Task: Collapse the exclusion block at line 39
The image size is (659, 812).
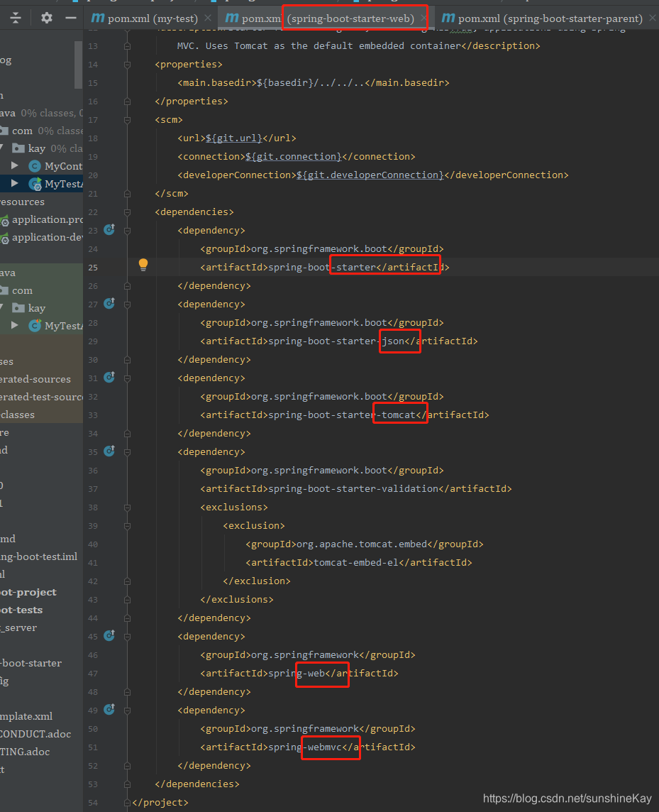Action: (128, 526)
